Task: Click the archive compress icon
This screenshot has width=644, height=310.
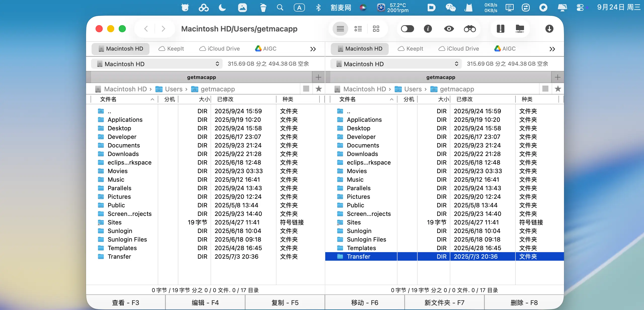Action: (x=500, y=29)
